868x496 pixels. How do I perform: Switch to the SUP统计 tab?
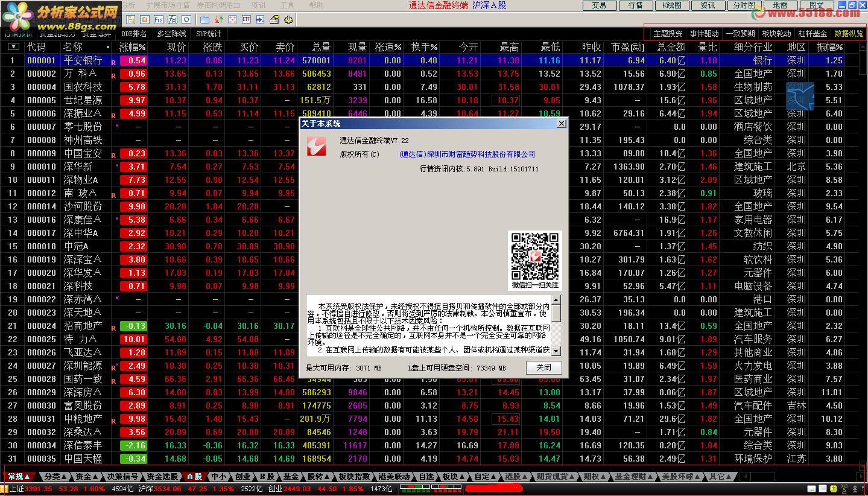click(x=209, y=34)
